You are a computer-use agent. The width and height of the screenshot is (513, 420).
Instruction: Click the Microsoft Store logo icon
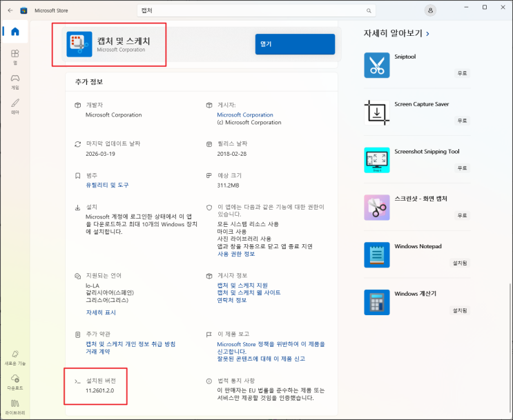point(23,10)
